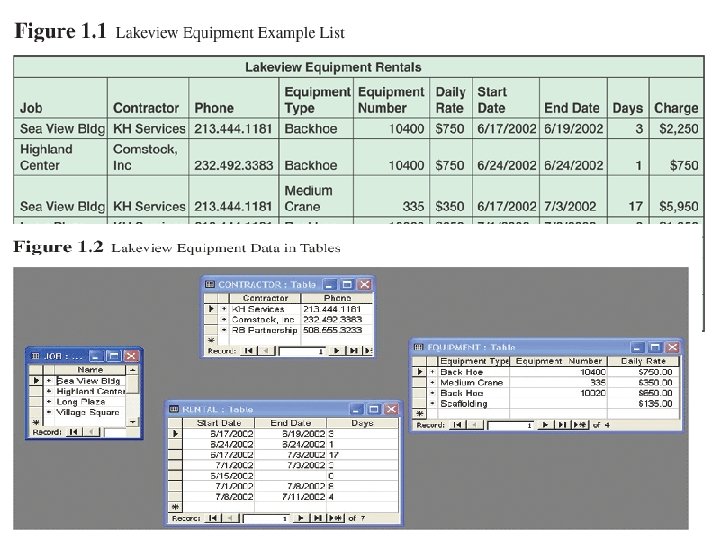Viewport: 720px width, 540px height.
Task: Select the Start Date column header in RENTAL
Action: 219,423
